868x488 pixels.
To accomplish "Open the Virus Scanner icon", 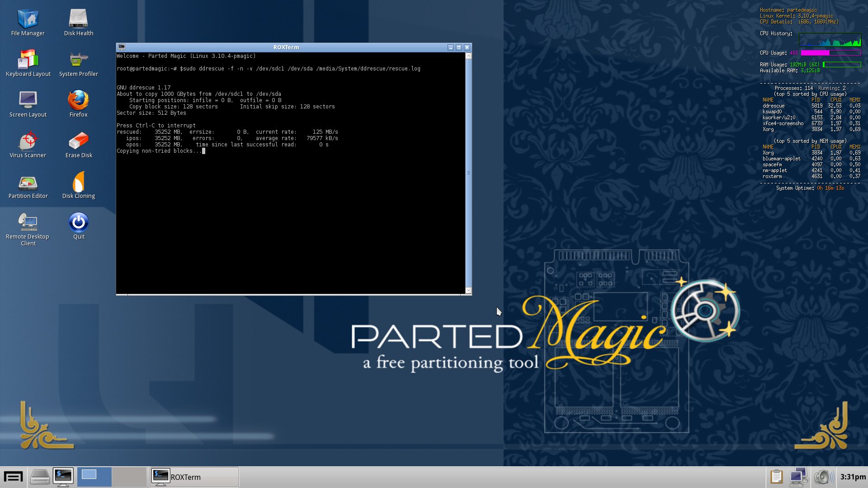I will pos(28,141).
